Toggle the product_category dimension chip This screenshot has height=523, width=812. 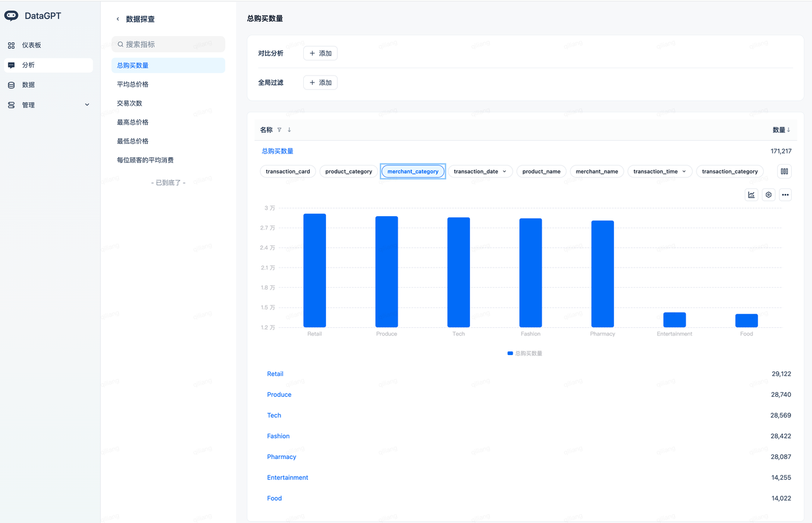[348, 172]
